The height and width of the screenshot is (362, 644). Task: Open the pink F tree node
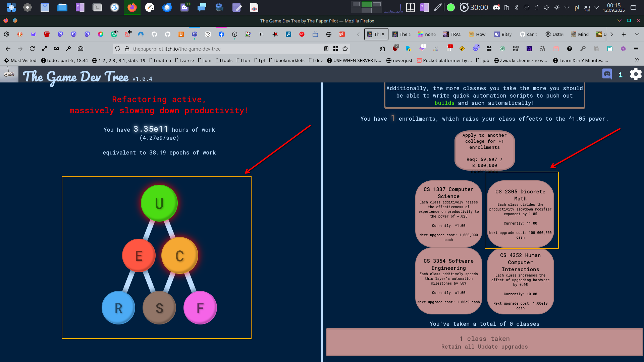pyautogui.click(x=200, y=308)
